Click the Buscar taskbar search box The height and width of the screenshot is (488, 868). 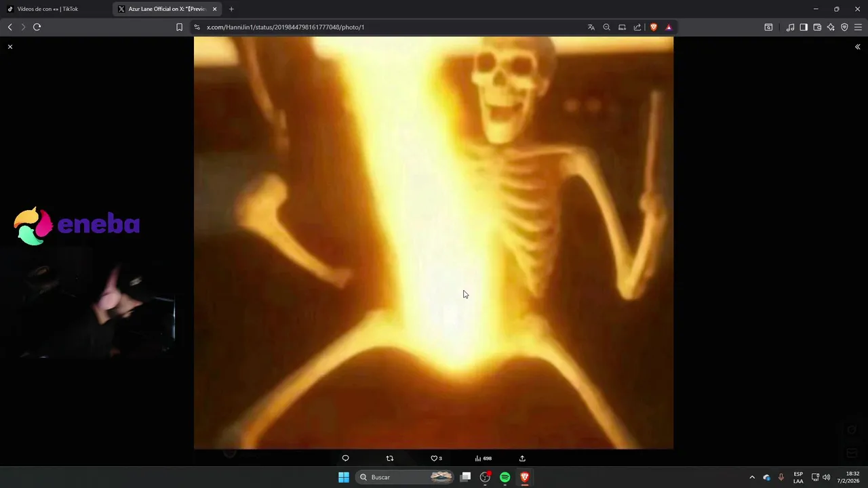click(x=405, y=477)
